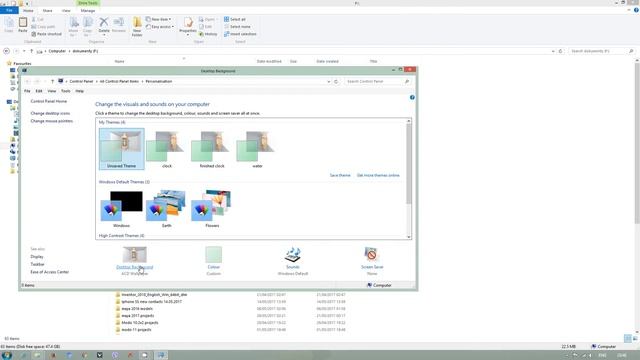Screen dimensions: 640x360
Task: Click 'Paste shortcut' in ribbon
Action: click(47, 34)
